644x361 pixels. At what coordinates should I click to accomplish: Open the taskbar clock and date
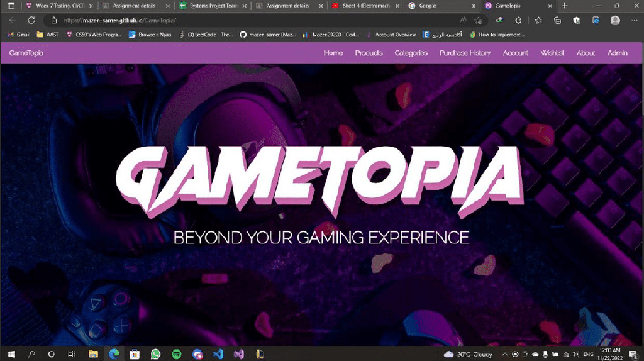(609, 354)
